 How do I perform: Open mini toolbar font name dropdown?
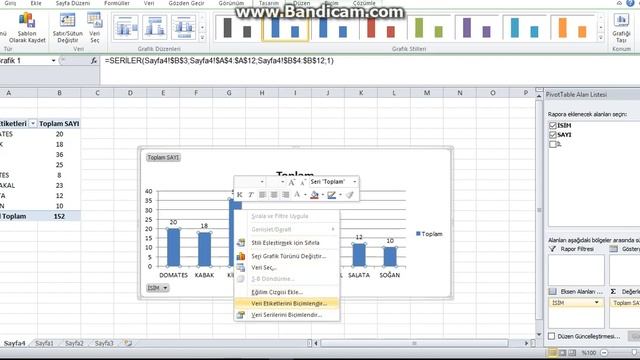coord(262,182)
